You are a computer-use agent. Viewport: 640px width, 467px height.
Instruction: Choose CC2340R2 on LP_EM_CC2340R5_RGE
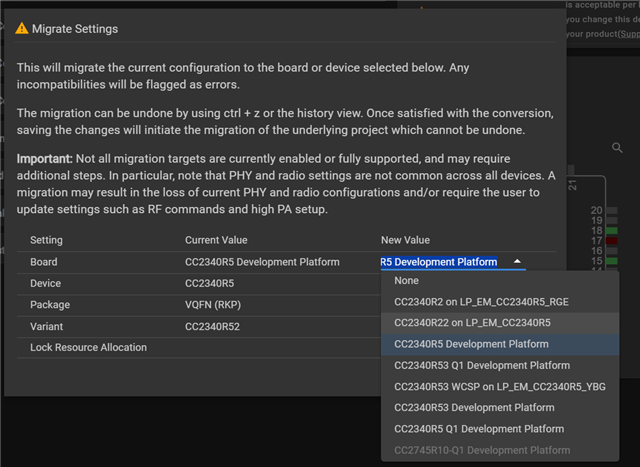click(483, 302)
